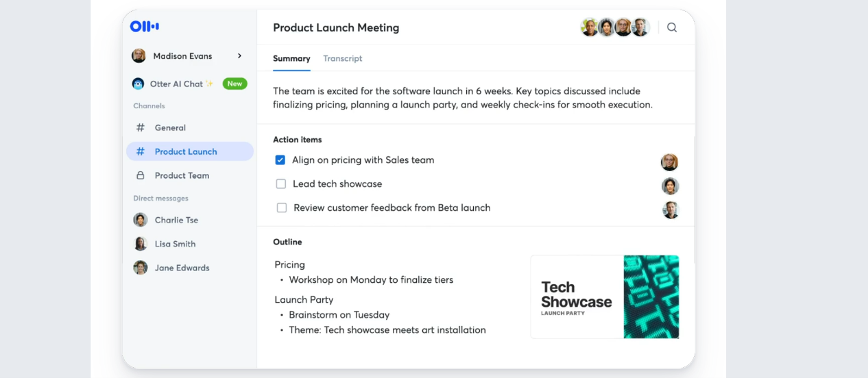This screenshot has width=868, height=378.
Task: Click the Otter AI Chat bot icon
Action: (x=138, y=84)
